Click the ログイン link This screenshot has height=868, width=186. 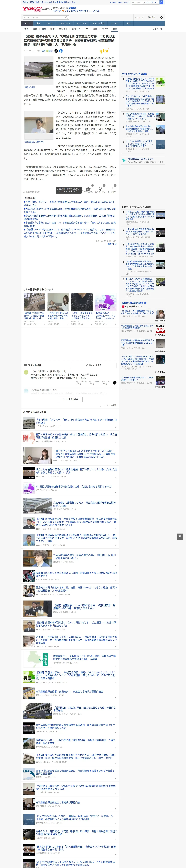coord(57,11)
